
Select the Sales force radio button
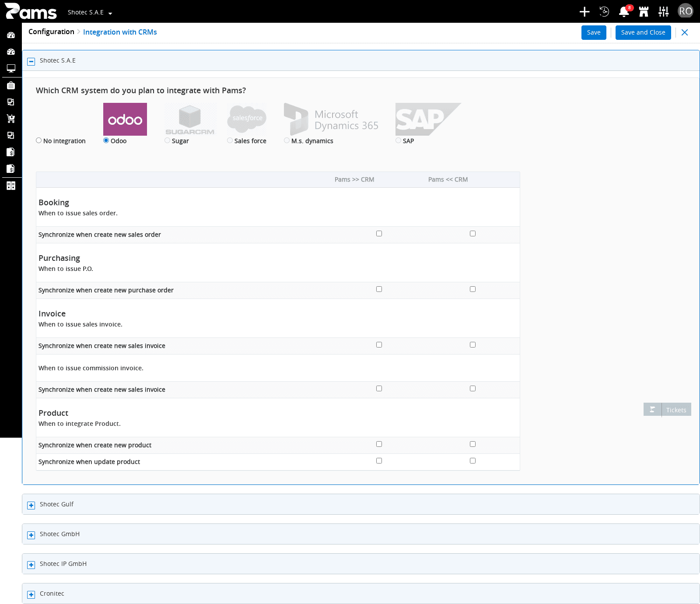pyautogui.click(x=230, y=140)
